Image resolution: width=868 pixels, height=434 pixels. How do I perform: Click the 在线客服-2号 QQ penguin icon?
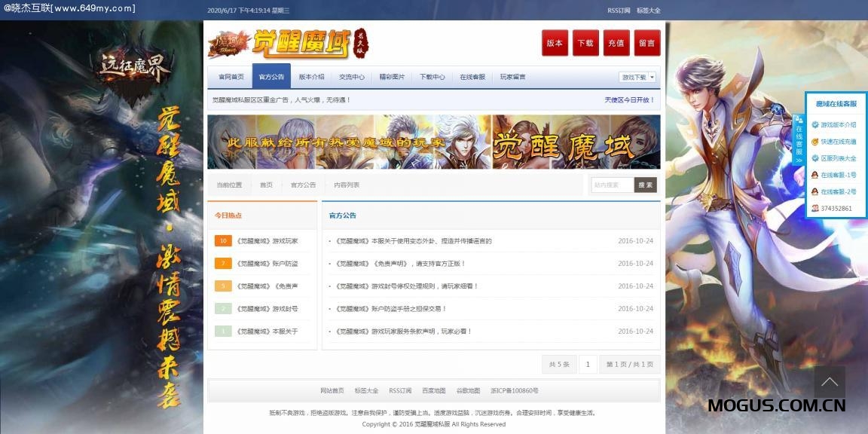[815, 192]
